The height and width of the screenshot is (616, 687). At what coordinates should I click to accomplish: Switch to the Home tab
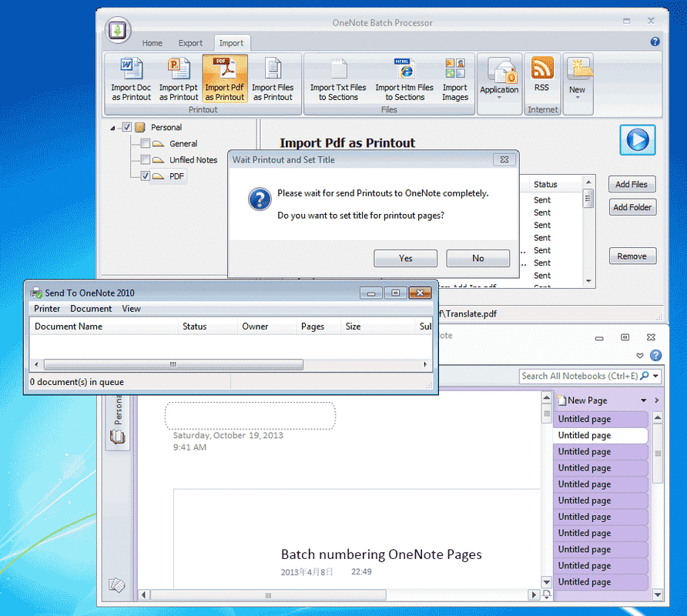152,43
